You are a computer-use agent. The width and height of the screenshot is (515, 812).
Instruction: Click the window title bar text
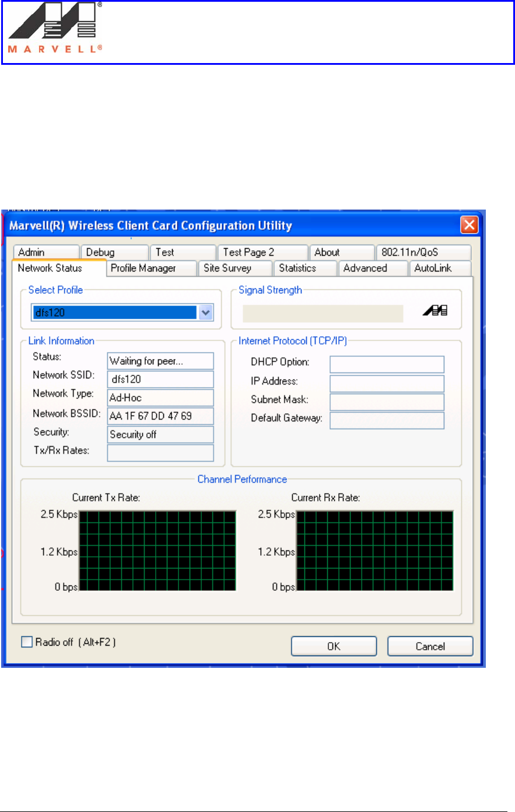tap(150, 225)
